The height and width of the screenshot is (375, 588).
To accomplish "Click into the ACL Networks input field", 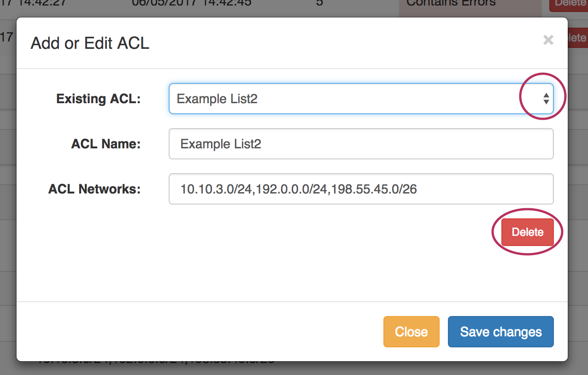I will (x=361, y=189).
